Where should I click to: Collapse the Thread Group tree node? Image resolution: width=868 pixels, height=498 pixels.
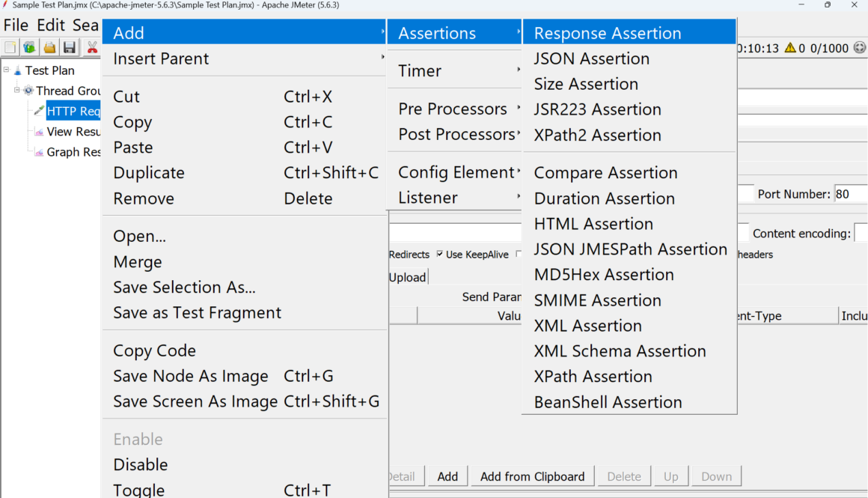coord(17,90)
